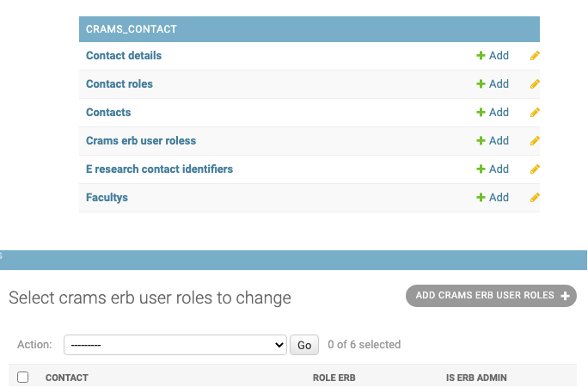The image size is (588, 387).
Task: Sort by the ROLE ERB column header
Action: [x=334, y=378]
